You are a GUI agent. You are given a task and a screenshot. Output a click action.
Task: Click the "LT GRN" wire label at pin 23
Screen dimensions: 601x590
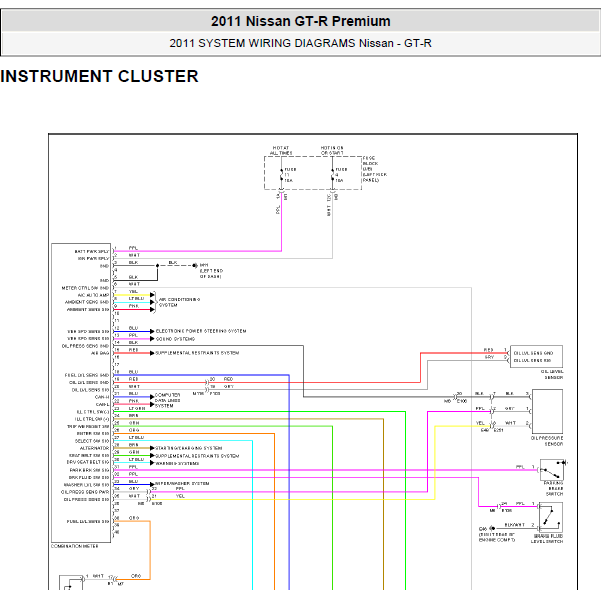tap(137, 409)
